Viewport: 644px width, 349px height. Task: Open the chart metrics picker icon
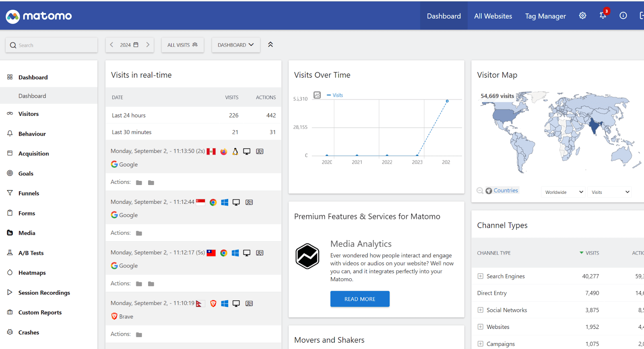click(317, 95)
